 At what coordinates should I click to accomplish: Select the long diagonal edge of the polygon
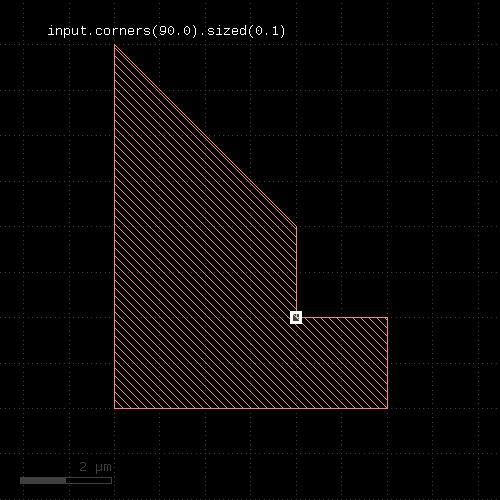205,136
